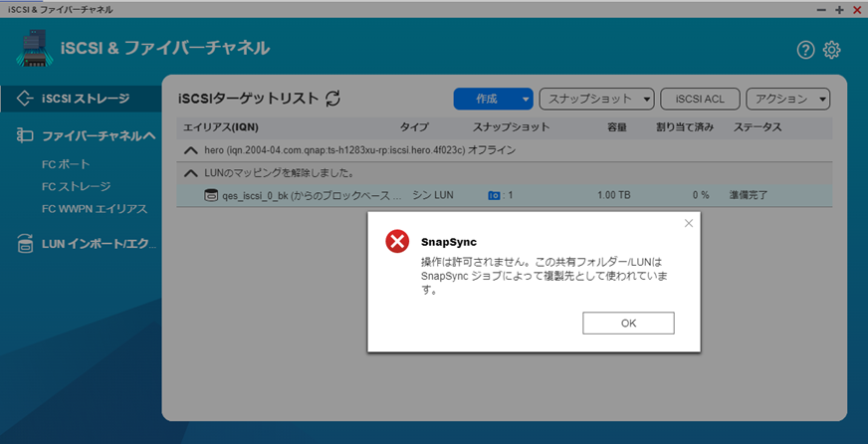This screenshot has width=868, height=445.
Task: Collapse the hero target row
Action: pyautogui.click(x=191, y=149)
